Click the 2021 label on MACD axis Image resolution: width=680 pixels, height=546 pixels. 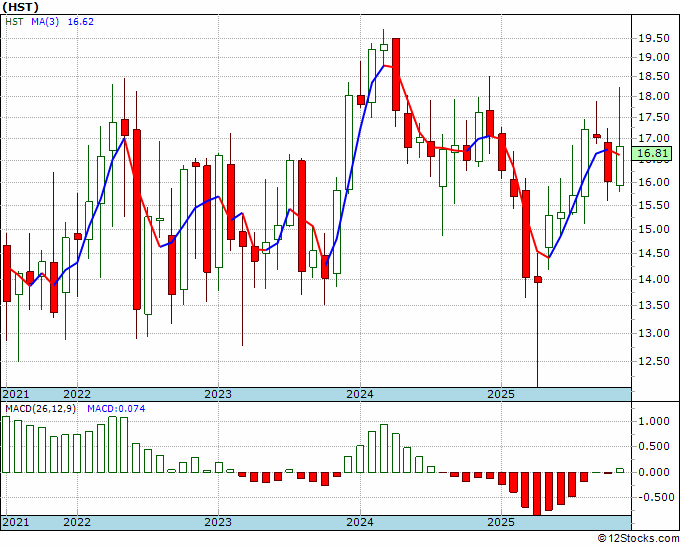click(16, 522)
